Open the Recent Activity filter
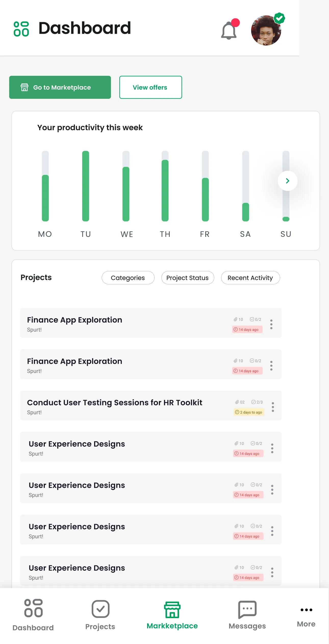 pos(250,278)
